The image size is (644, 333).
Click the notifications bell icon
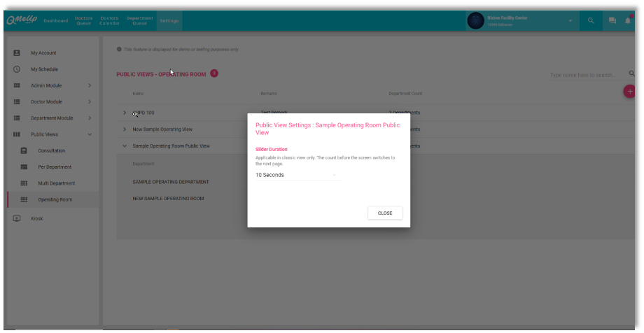point(629,21)
